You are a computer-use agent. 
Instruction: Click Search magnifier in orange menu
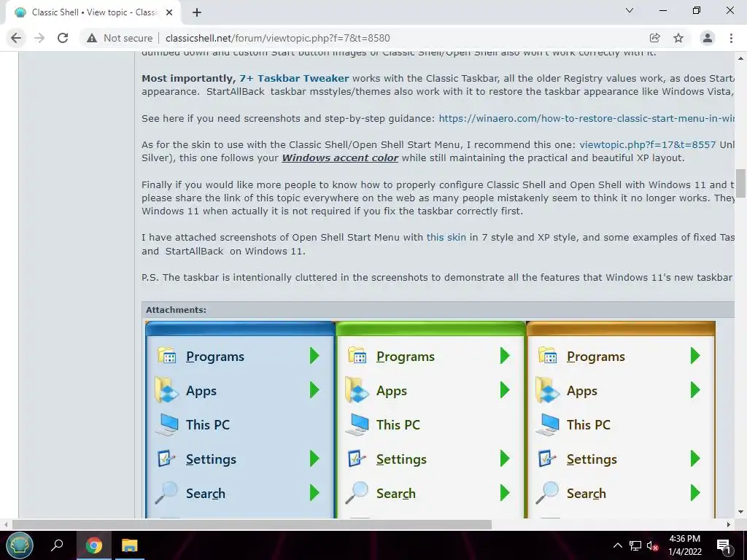point(548,493)
